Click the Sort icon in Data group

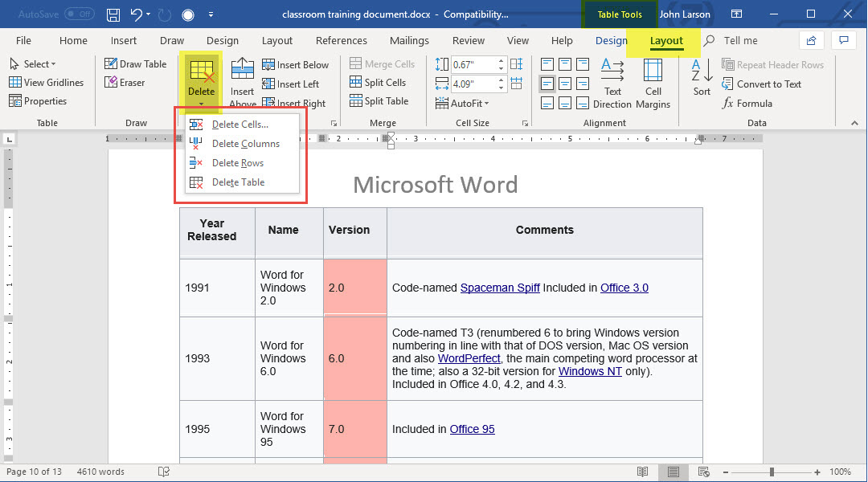click(702, 78)
